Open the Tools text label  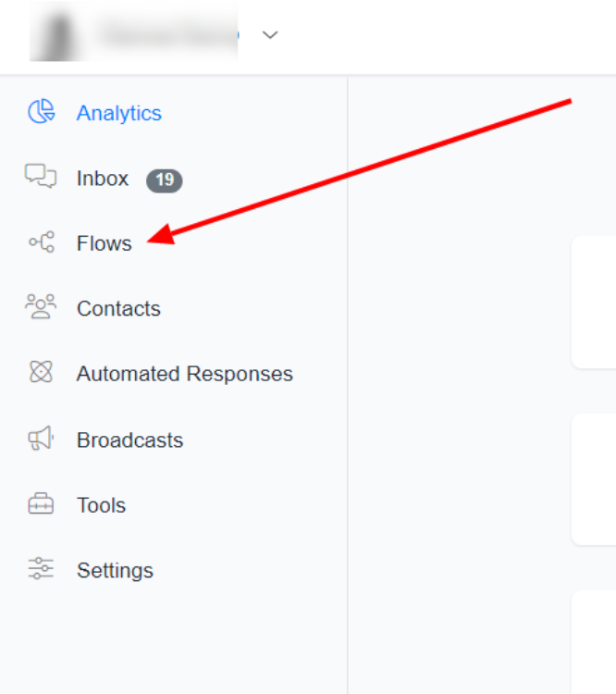click(101, 505)
